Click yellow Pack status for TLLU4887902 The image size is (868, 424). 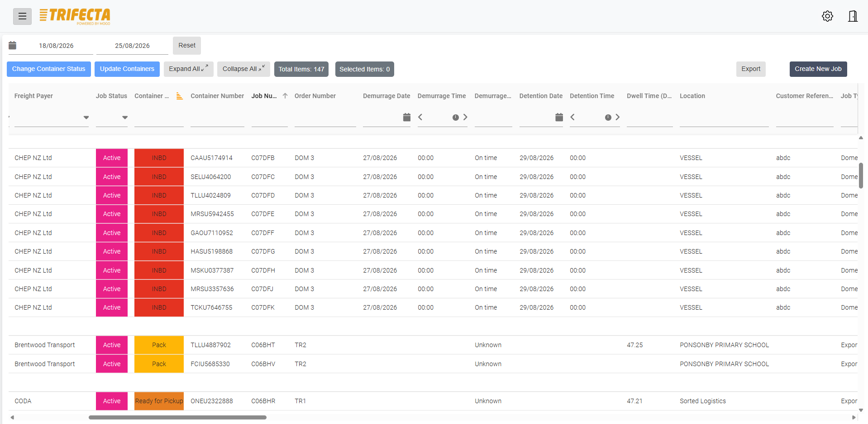click(x=159, y=345)
